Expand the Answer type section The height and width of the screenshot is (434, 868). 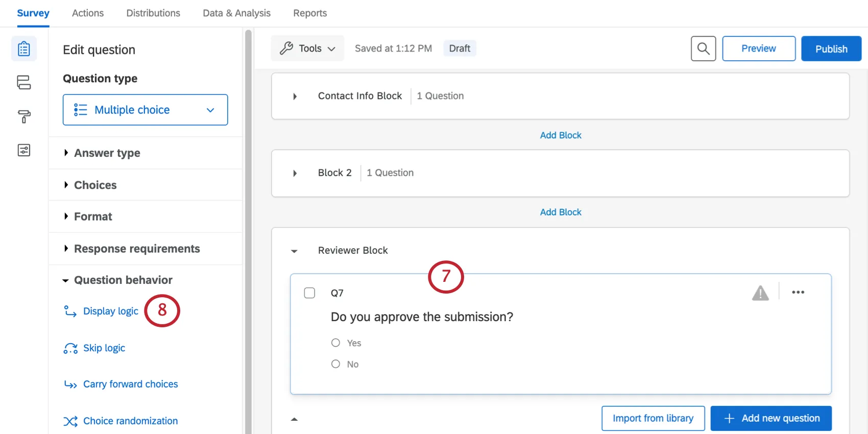[x=107, y=153]
